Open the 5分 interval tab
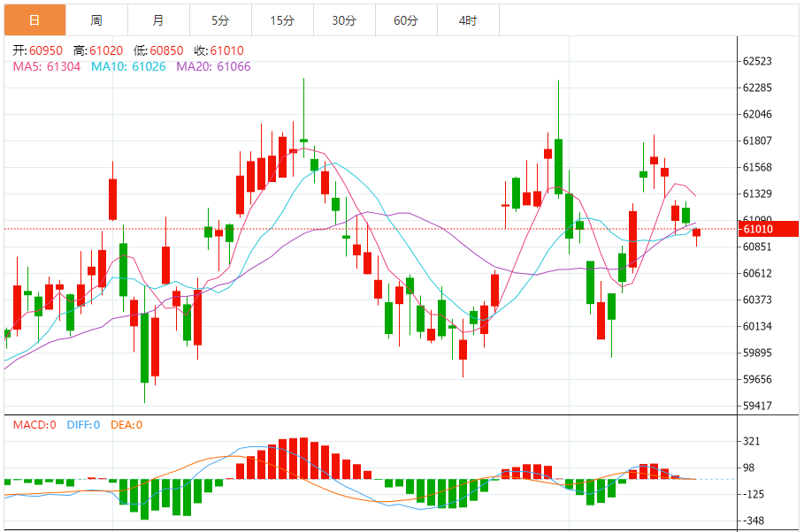This screenshot has width=804, height=532. (x=220, y=20)
